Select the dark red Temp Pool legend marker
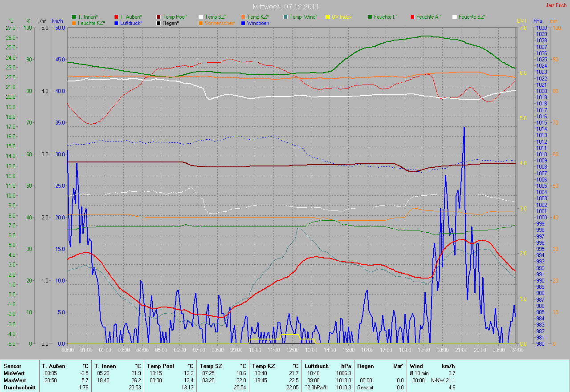Viewport: 570px width, 392px height. coord(159,16)
